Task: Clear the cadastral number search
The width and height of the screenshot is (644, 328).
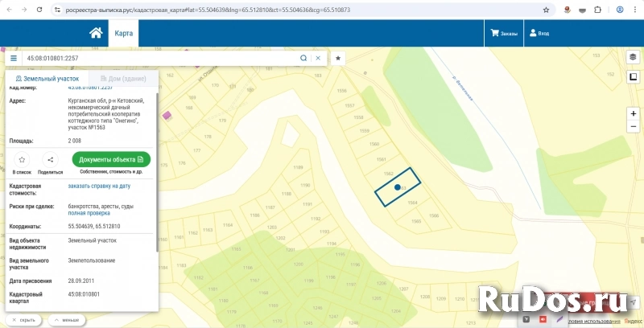Action: [318, 59]
